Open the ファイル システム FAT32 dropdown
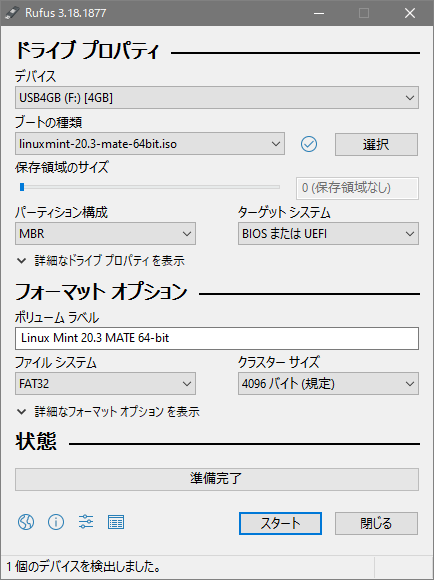434x580 pixels. tap(105, 384)
